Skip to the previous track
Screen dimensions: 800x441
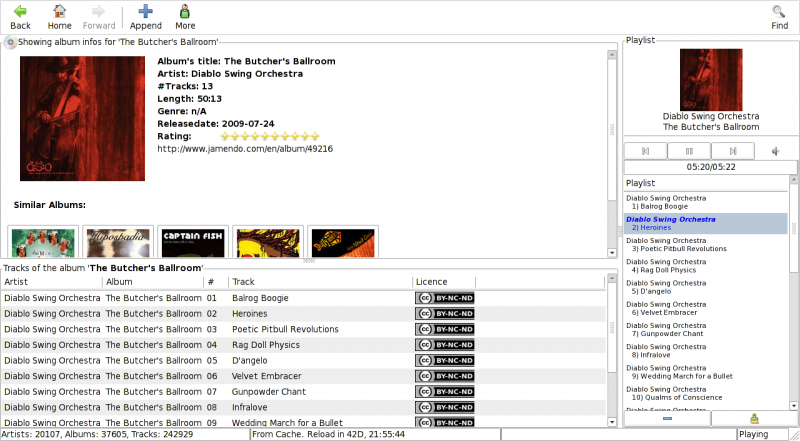[x=646, y=151]
